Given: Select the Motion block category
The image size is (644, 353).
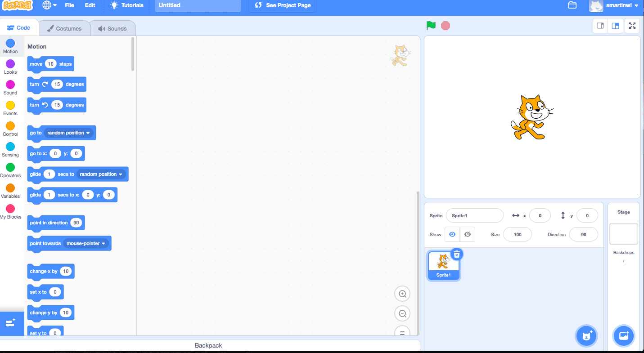Looking at the screenshot, I should [x=10, y=46].
